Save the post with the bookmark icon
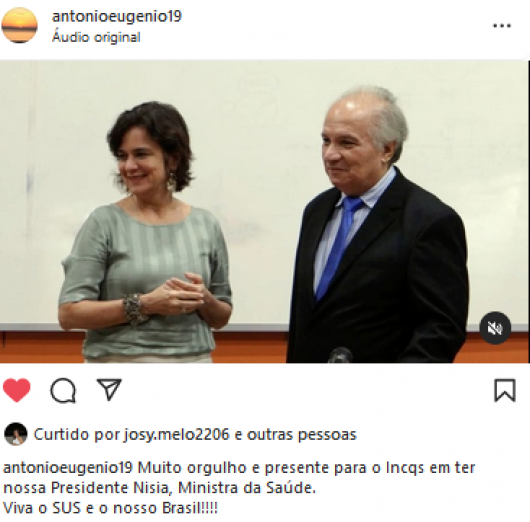The width and height of the screenshot is (530, 522). click(505, 390)
